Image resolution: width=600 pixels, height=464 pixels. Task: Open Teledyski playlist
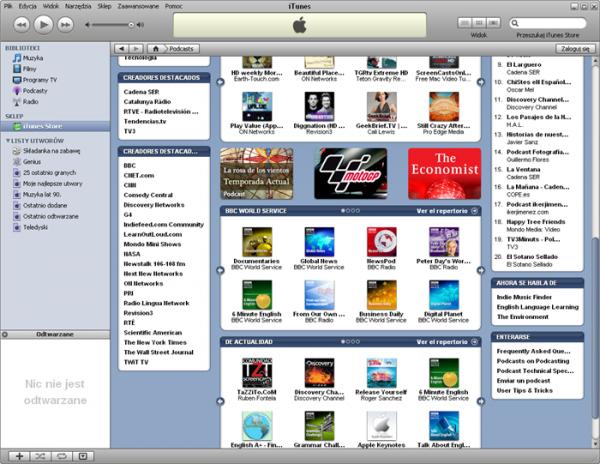(35, 227)
